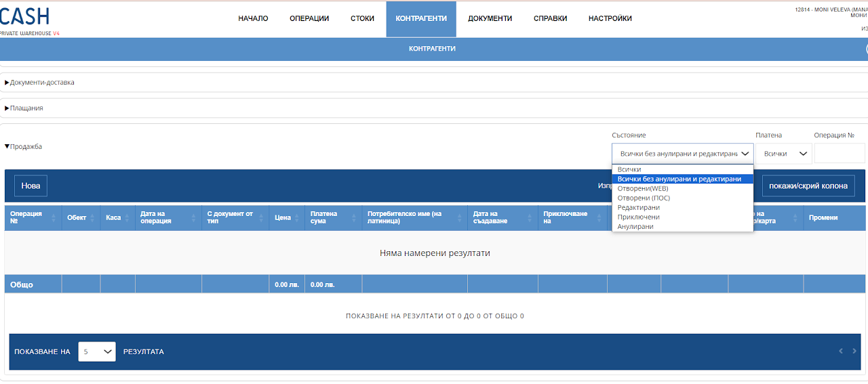This screenshot has height=384, width=868.
Task: Open the СТОКИ menu
Action: [362, 18]
